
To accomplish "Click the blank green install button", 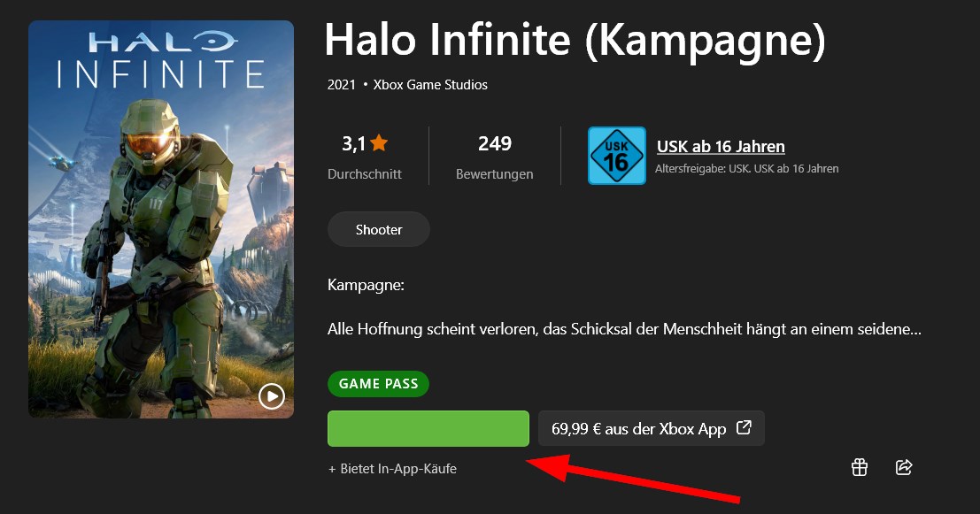I will point(428,428).
